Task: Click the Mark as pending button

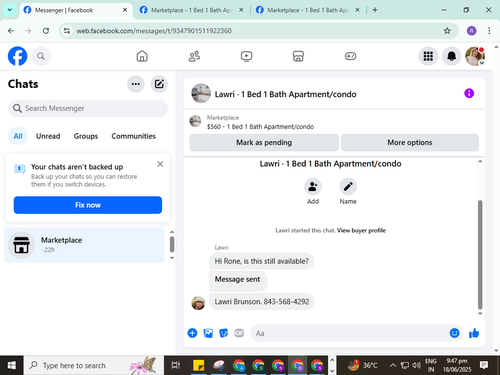Action: [x=264, y=143]
